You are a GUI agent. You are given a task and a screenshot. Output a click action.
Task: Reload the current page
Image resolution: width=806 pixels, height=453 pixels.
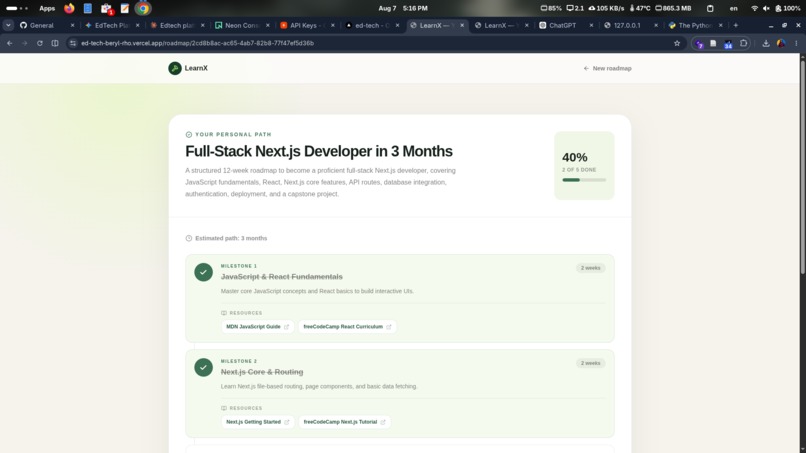pos(40,43)
